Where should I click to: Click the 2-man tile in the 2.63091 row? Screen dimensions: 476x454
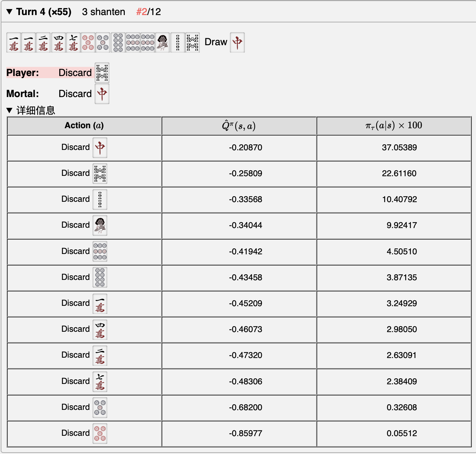coord(100,356)
